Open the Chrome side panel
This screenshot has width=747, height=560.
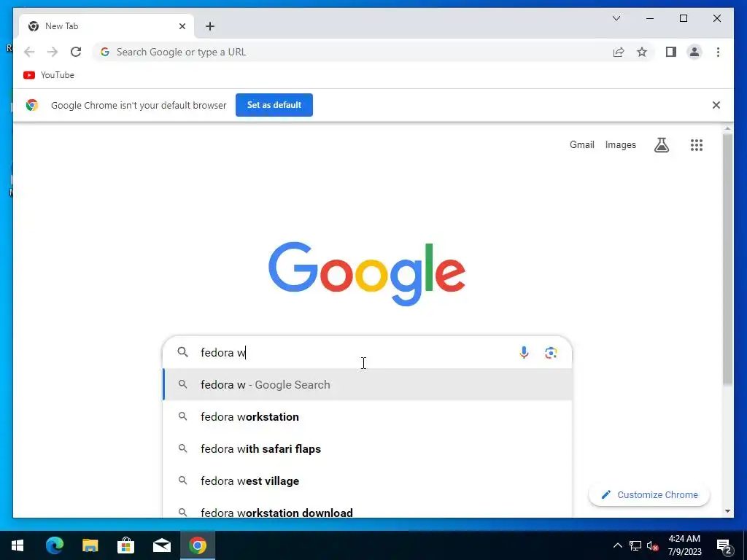coord(671,52)
